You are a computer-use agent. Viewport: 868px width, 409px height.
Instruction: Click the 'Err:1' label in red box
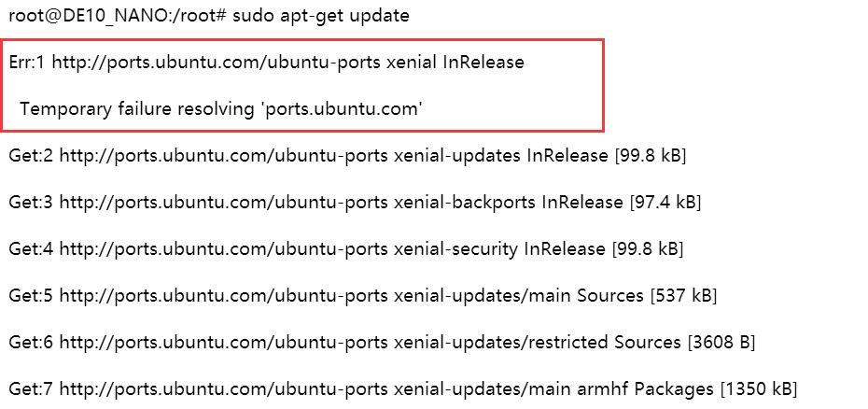(27, 62)
